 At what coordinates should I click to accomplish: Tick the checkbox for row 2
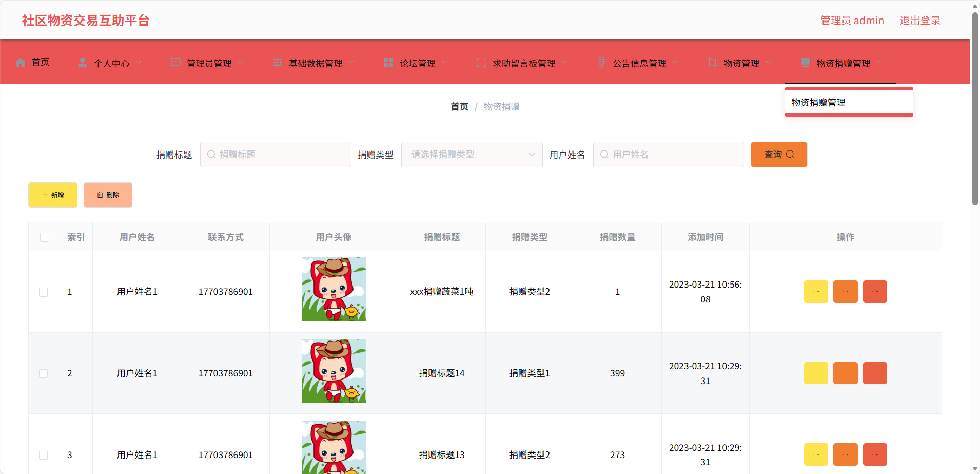[44, 374]
